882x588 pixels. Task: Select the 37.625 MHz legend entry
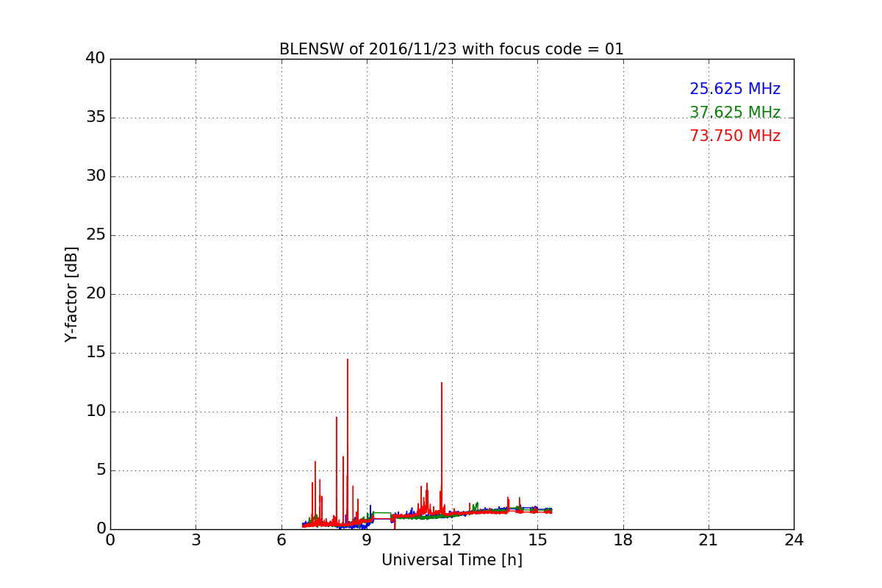coord(735,112)
